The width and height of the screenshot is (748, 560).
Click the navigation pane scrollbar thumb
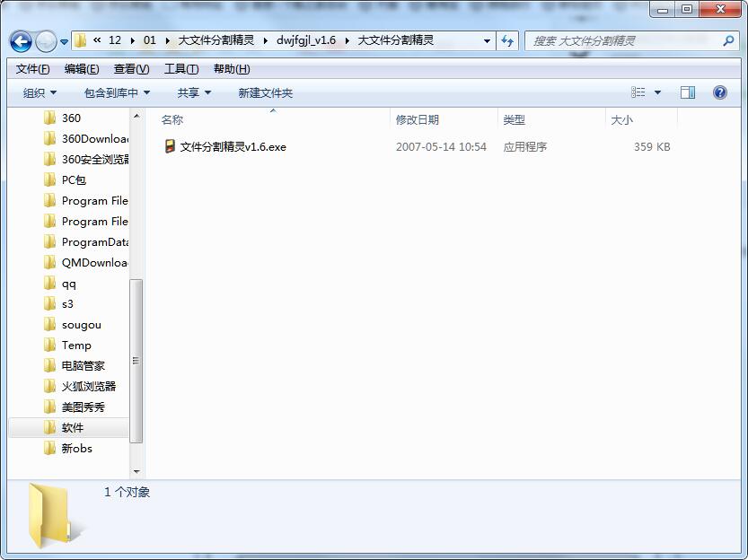tap(136, 361)
